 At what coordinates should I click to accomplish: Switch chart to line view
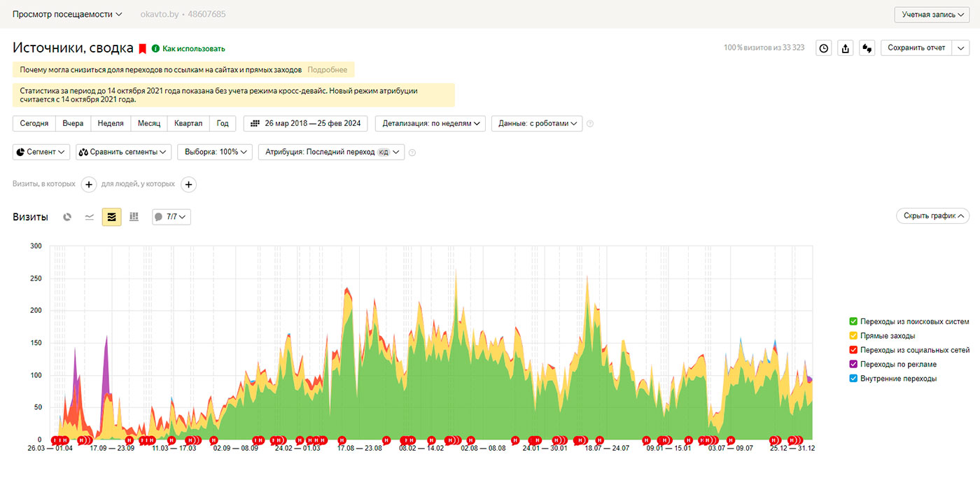tap(90, 217)
